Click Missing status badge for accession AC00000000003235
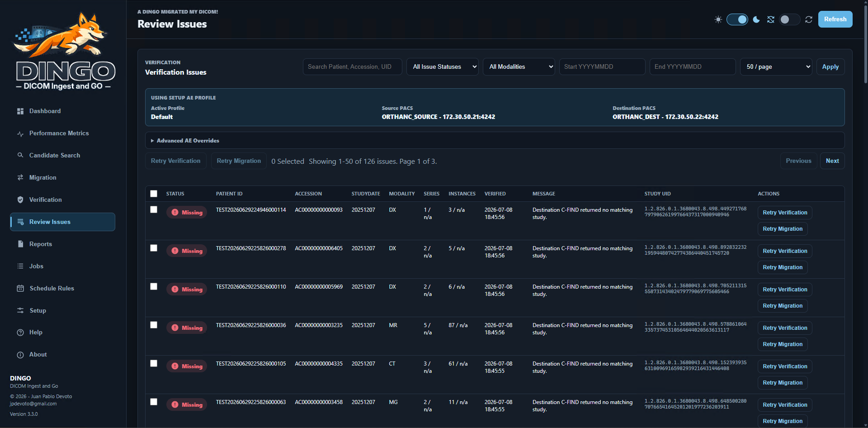 [187, 328]
